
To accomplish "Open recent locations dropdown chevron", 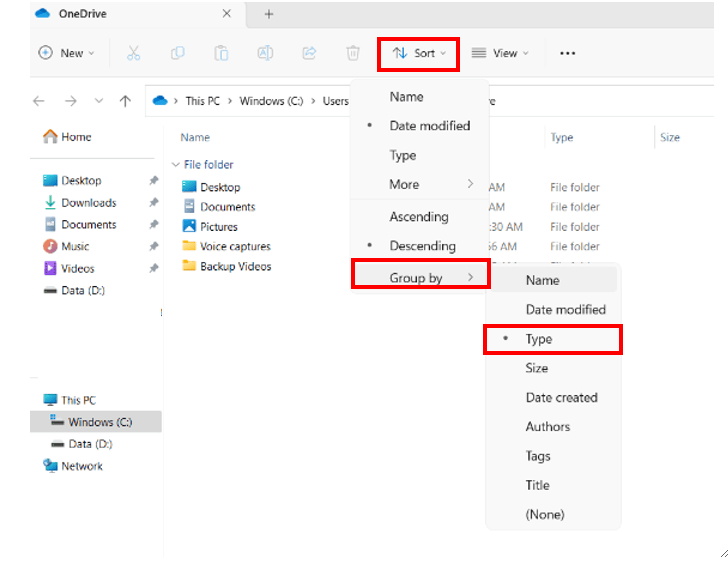I will [x=98, y=101].
